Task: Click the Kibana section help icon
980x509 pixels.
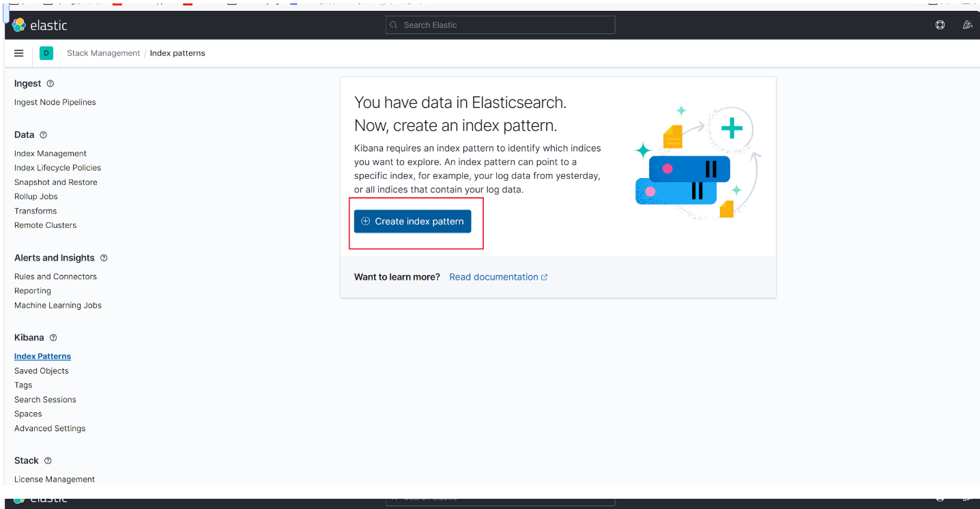Action: (53, 338)
